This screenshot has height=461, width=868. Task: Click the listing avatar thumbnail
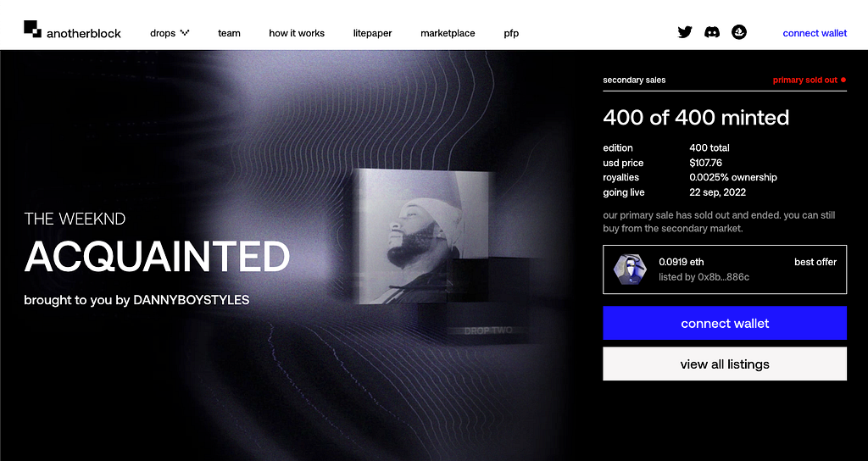pos(630,269)
